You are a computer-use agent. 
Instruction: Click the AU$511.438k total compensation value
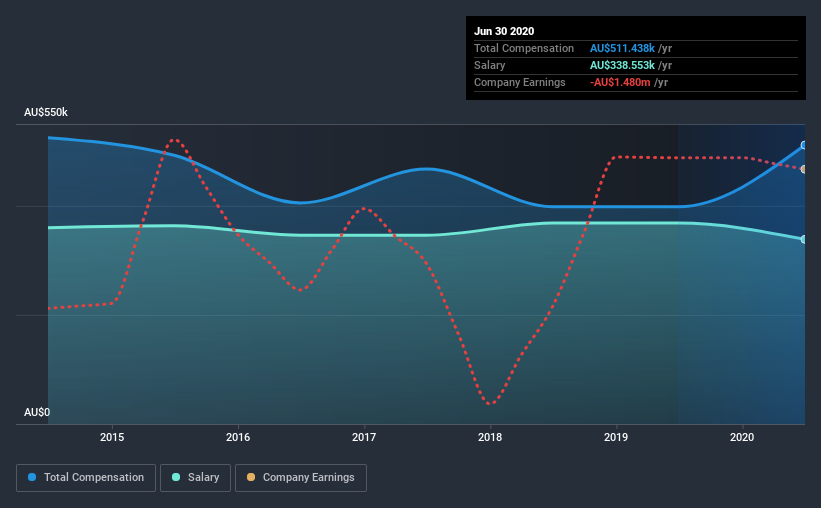point(623,48)
